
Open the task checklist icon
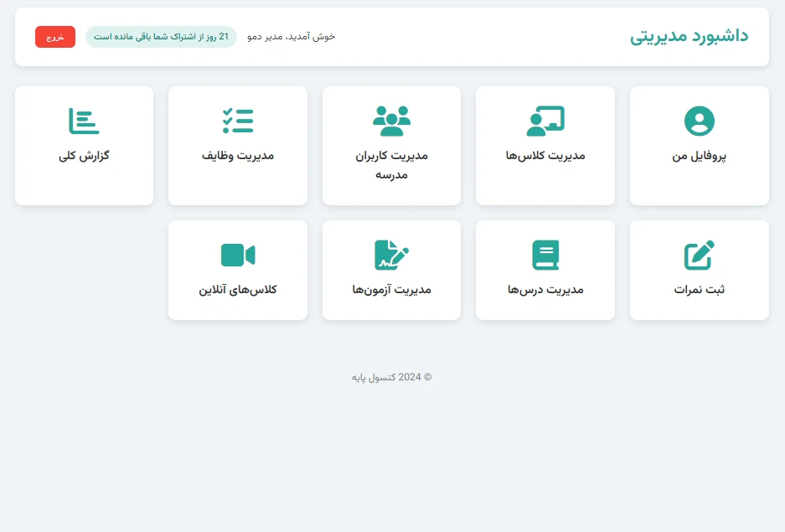[x=238, y=121]
